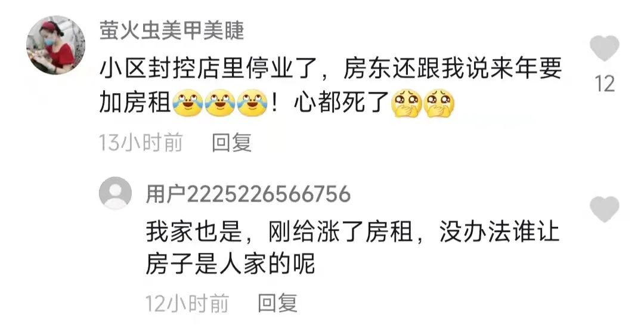Tap the comment line starting 小区封控店里停业了
Screen dimensions: 644x334
coord(330,69)
